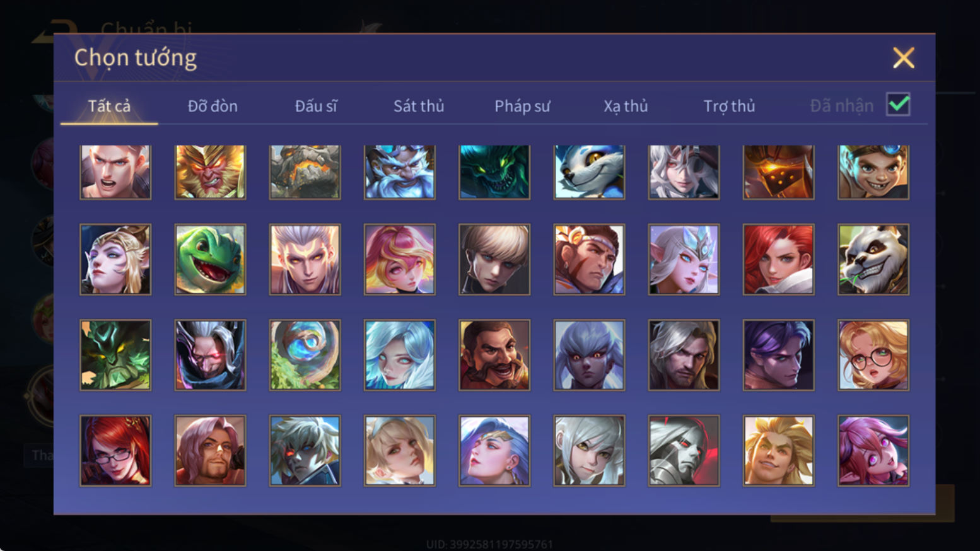The height and width of the screenshot is (551, 980).
Task: Choose the panda hero portrait
Action: 873,259
